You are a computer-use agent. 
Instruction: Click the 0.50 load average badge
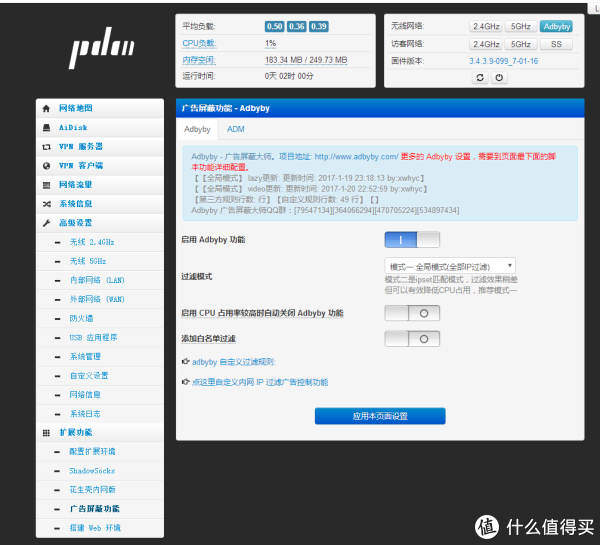pos(274,26)
